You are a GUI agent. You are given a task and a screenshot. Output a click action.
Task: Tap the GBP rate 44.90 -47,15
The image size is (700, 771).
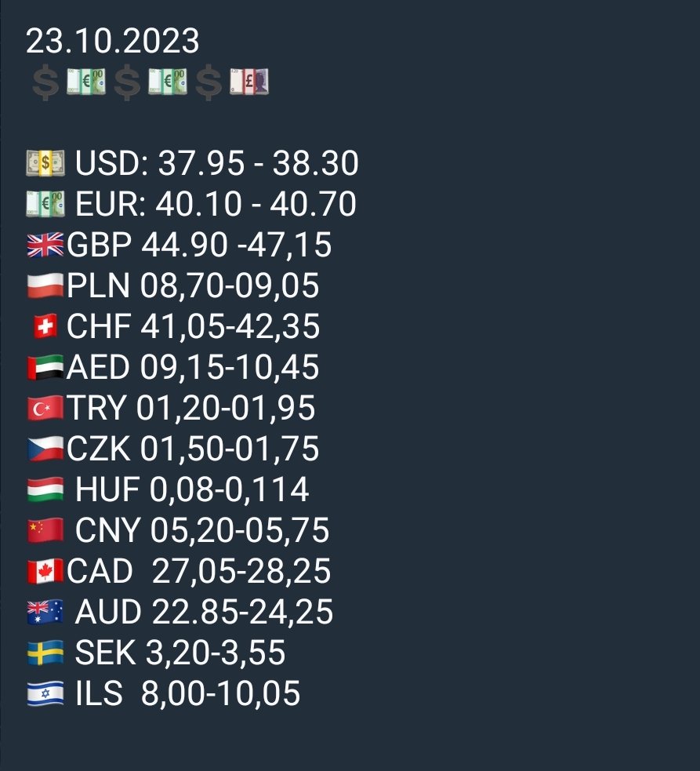pyautogui.click(x=237, y=245)
